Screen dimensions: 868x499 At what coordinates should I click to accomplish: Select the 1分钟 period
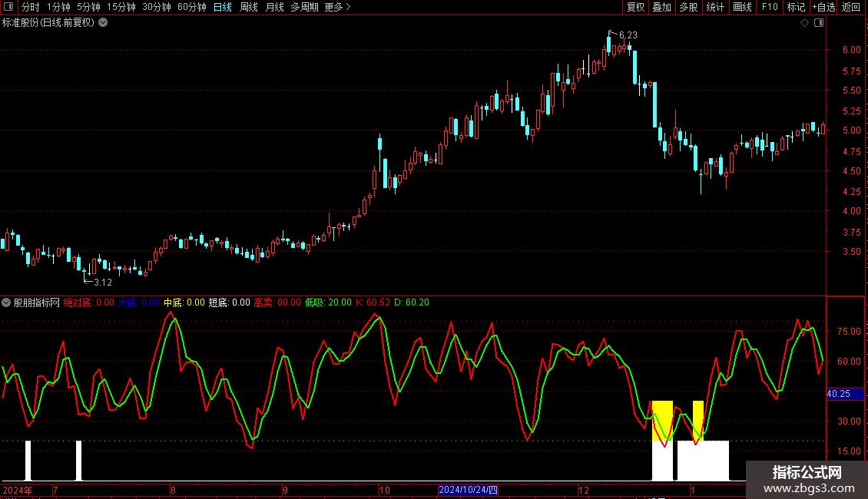[x=58, y=7]
